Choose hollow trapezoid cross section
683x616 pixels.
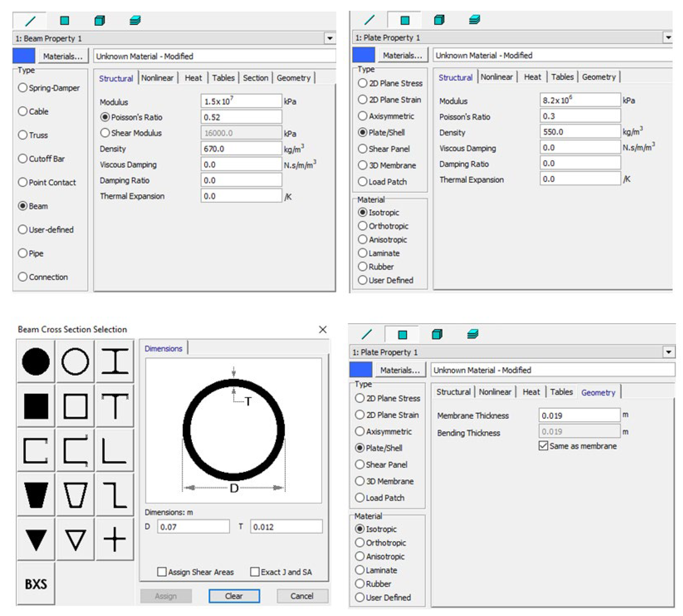pyautogui.click(x=75, y=495)
